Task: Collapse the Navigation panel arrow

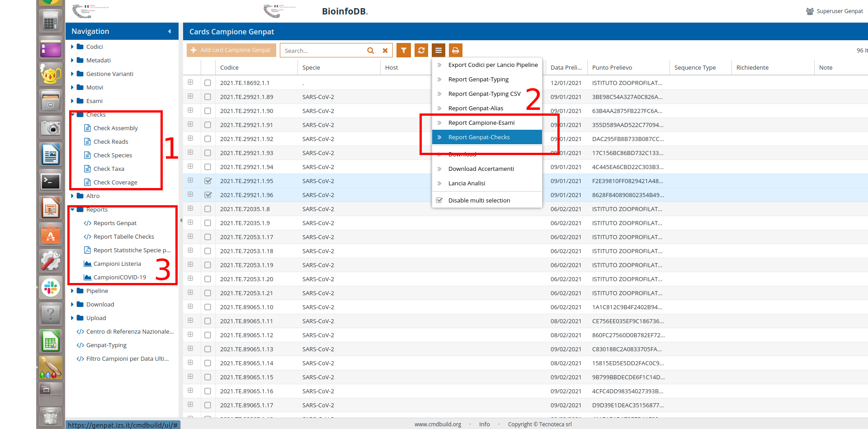Action: [170, 31]
